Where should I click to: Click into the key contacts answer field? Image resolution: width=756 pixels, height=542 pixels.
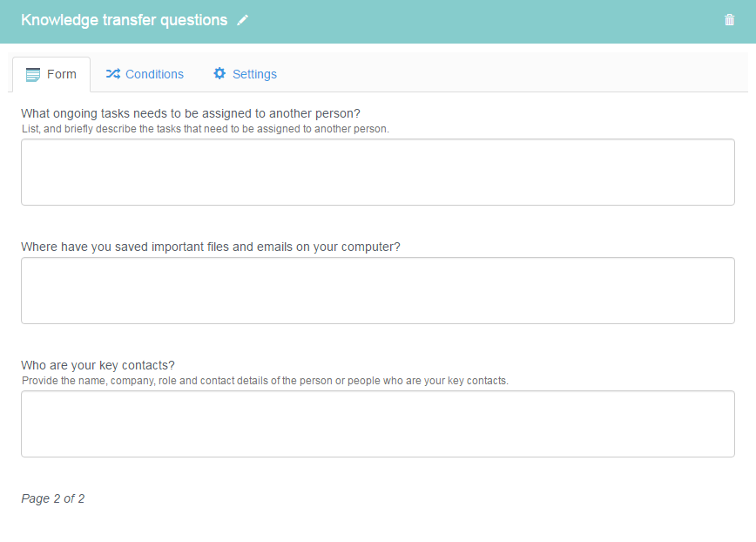point(377,423)
